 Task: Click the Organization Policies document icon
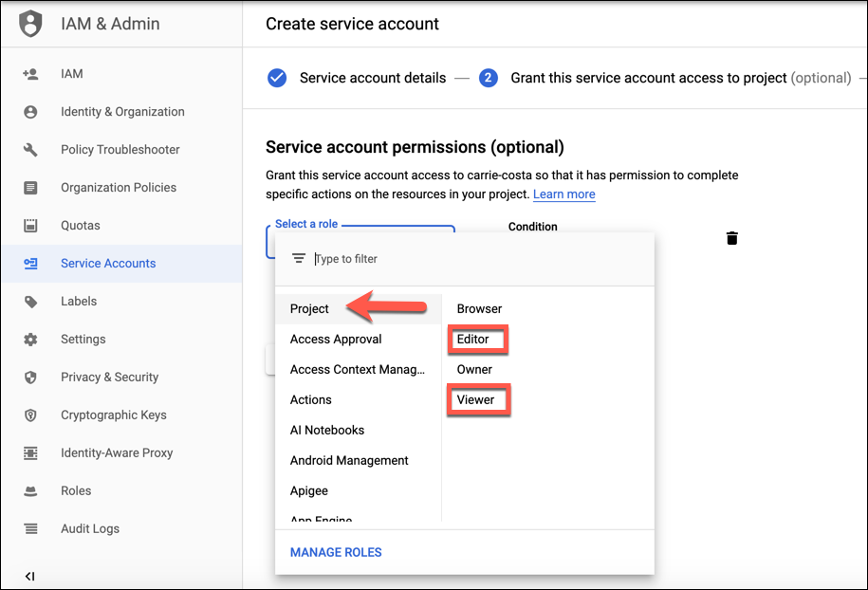(x=30, y=188)
